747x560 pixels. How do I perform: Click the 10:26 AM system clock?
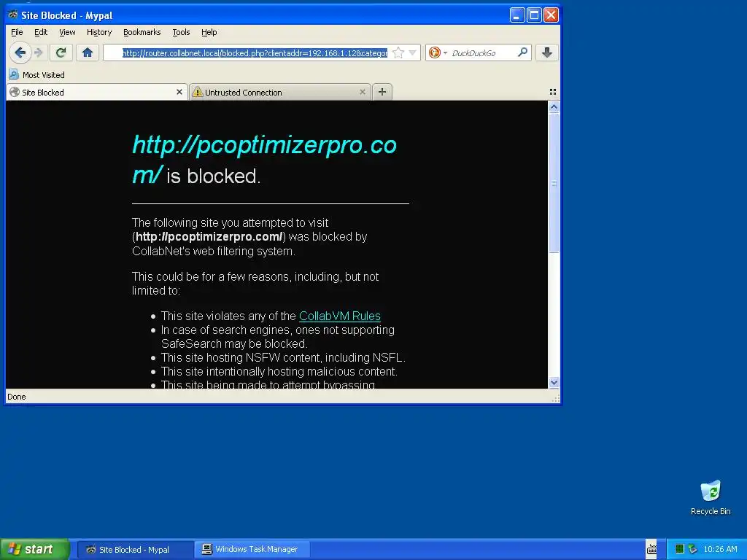720,549
